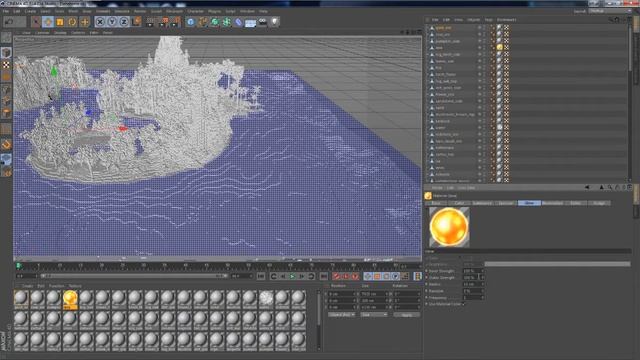Select the speckled white material thumbnail
Viewport: 640px width, 360px height.
266,298
